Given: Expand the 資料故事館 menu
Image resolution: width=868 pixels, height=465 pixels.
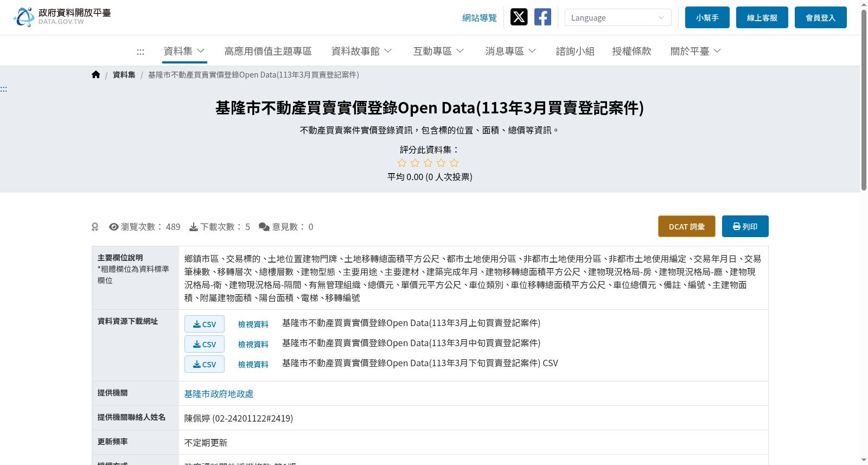Looking at the screenshot, I should (362, 51).
